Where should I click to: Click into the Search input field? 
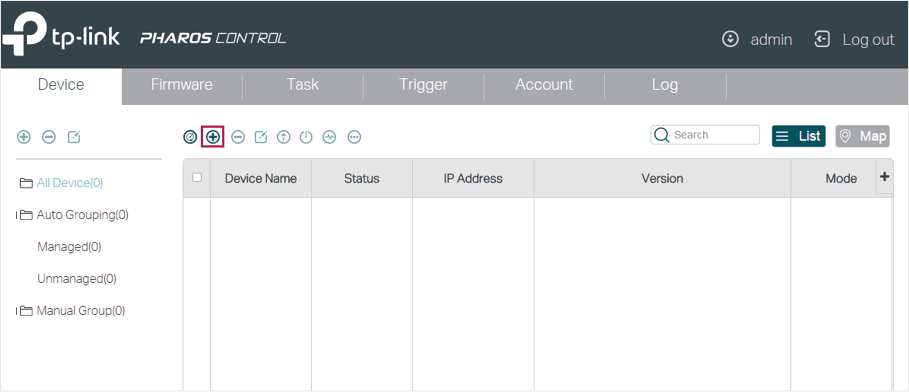point(705,135)
